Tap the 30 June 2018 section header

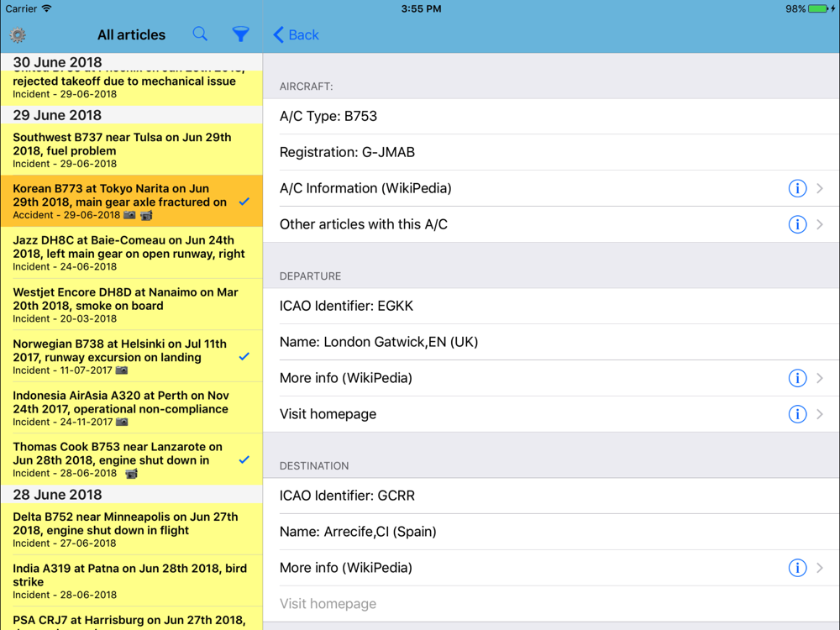click(x=131, y=62)
